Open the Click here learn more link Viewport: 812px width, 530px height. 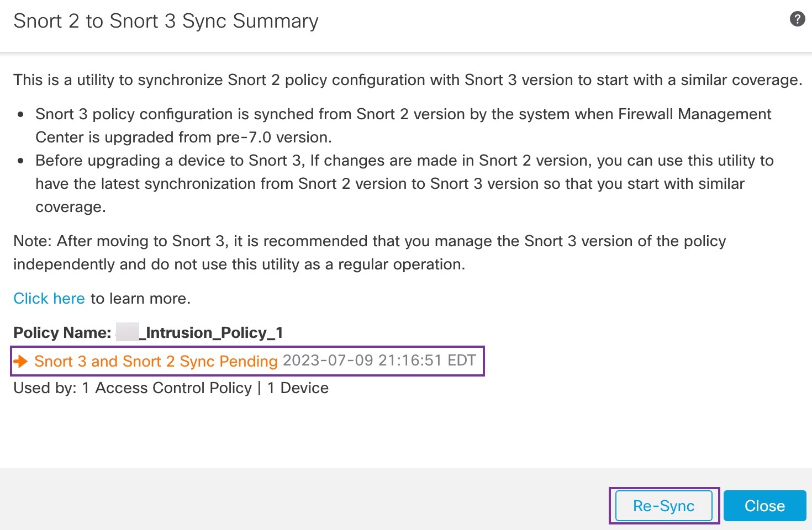pos(49,298)
